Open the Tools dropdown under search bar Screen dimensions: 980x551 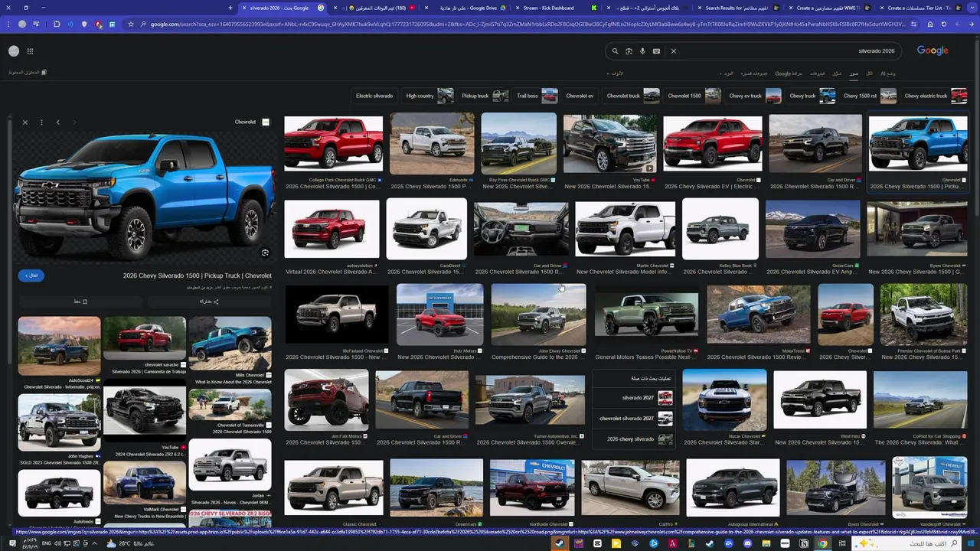(616, 73)
